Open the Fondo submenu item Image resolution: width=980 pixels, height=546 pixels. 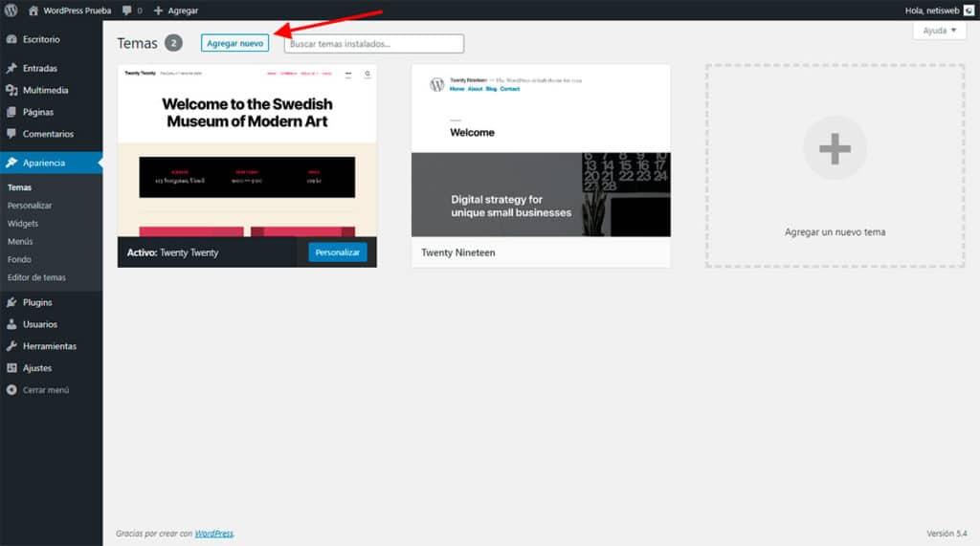(19, 259)
